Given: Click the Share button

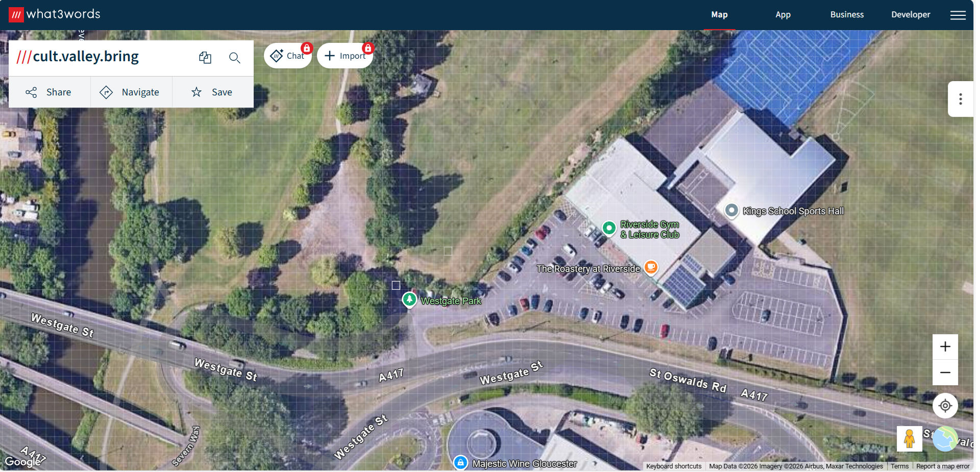Looking at the screenshot, I should pos(50,92).
